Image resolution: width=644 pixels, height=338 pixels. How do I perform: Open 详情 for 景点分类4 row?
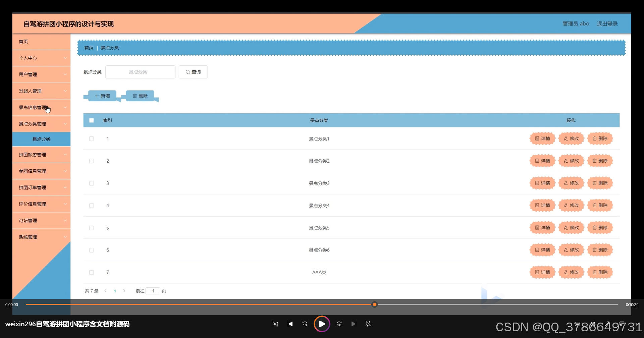click(x=542, y=205)
